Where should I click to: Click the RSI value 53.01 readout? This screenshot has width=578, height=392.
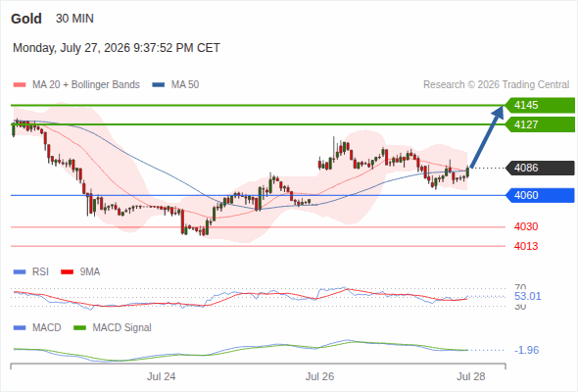(x=527, y=296)
